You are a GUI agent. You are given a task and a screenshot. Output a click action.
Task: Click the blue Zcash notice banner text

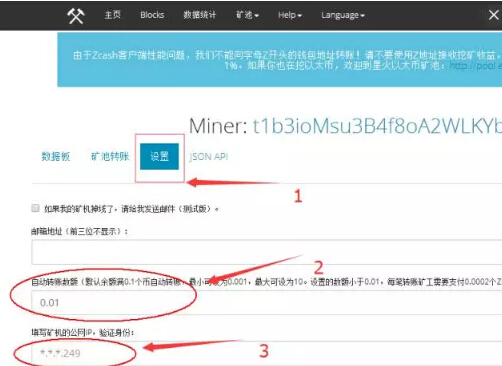[287, 60]
